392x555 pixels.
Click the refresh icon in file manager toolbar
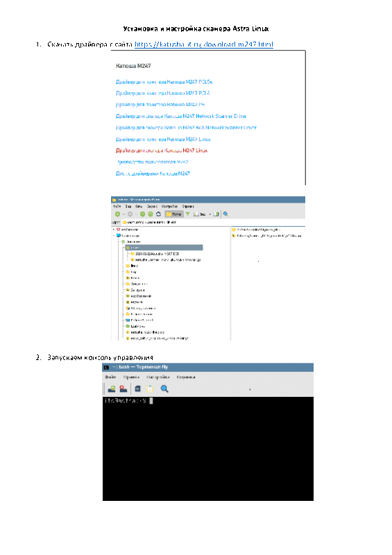tap(158, 214)
